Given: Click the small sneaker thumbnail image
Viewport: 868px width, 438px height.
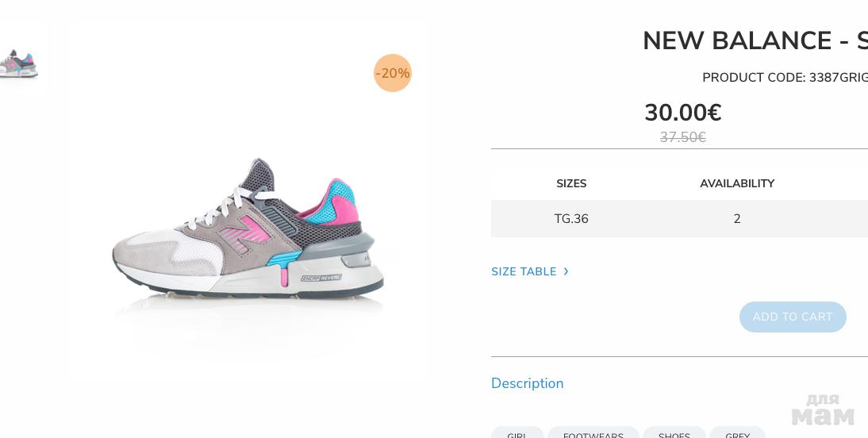Looking at the screenshot, I should pyautogui.click(x=19, y=63).
